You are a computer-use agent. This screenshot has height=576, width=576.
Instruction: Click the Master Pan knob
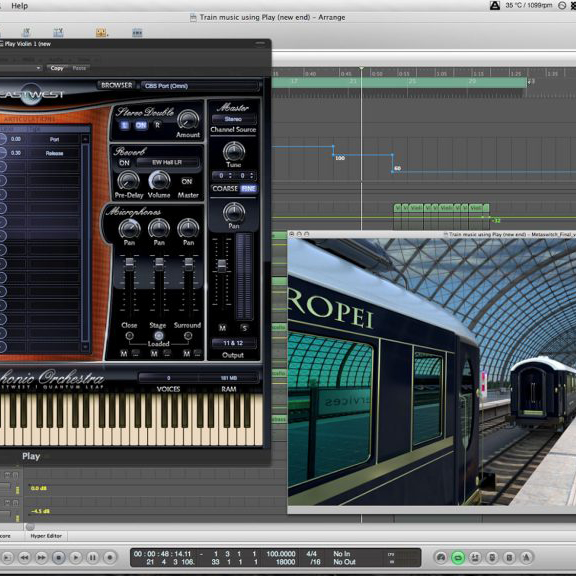click(x=234, y=212)
